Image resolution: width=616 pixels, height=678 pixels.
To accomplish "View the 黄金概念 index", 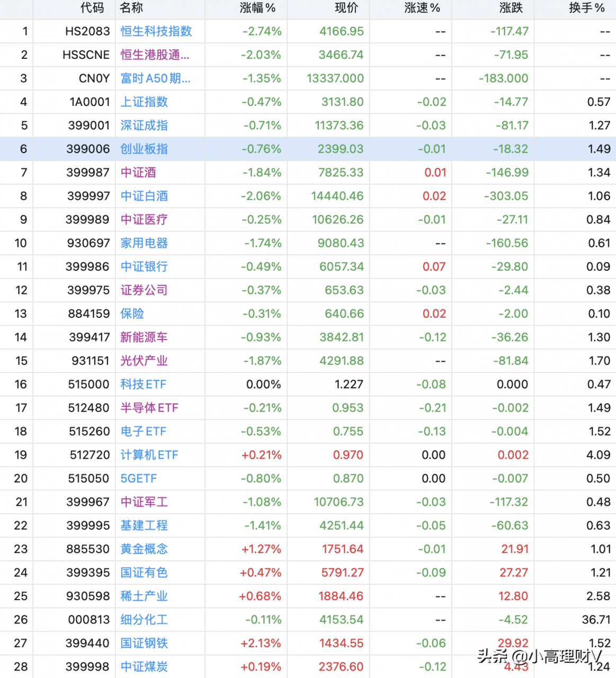I will click(x=143, y=549).
